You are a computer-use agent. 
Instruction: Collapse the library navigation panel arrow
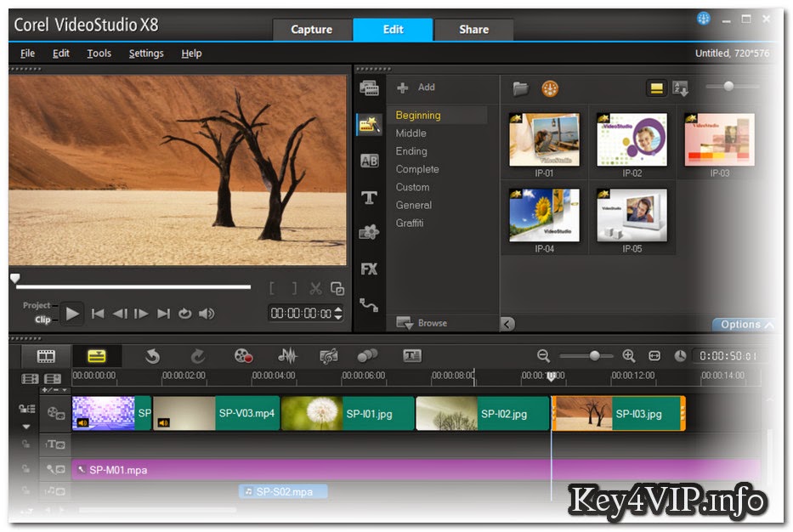tap(507, 324)
